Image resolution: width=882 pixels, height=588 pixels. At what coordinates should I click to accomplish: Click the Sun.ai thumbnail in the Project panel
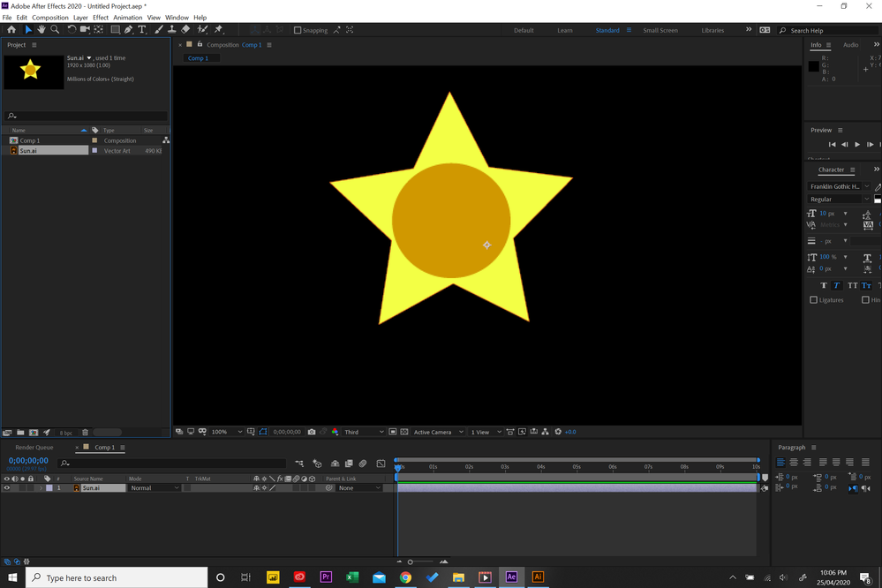34,72
